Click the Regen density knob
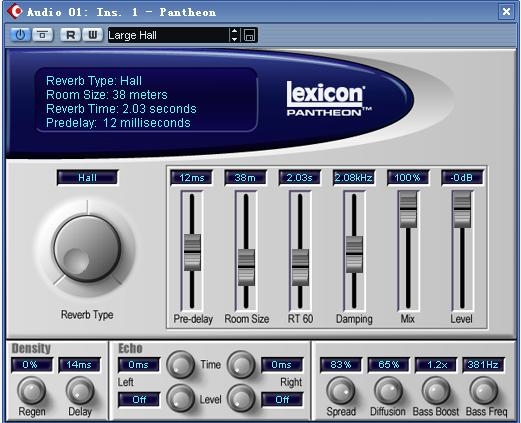Viewport: 521px width, 423px height. click(x=31, y=391)
